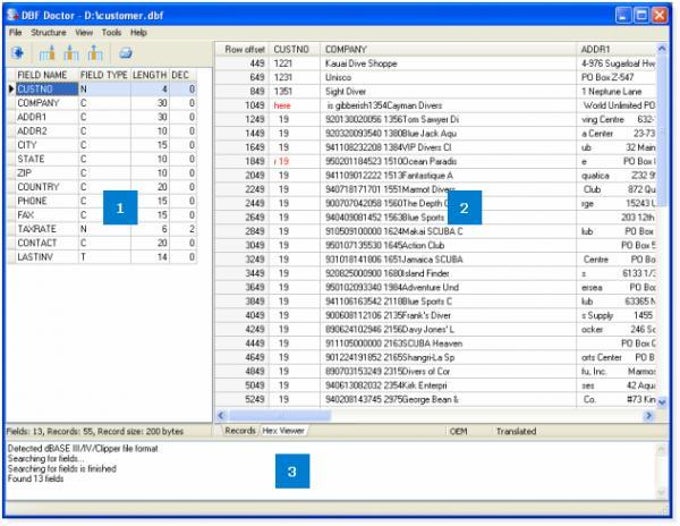Click the printer toolbar icon
Viewport: 680px width, 526px height.
coord(125,53)
